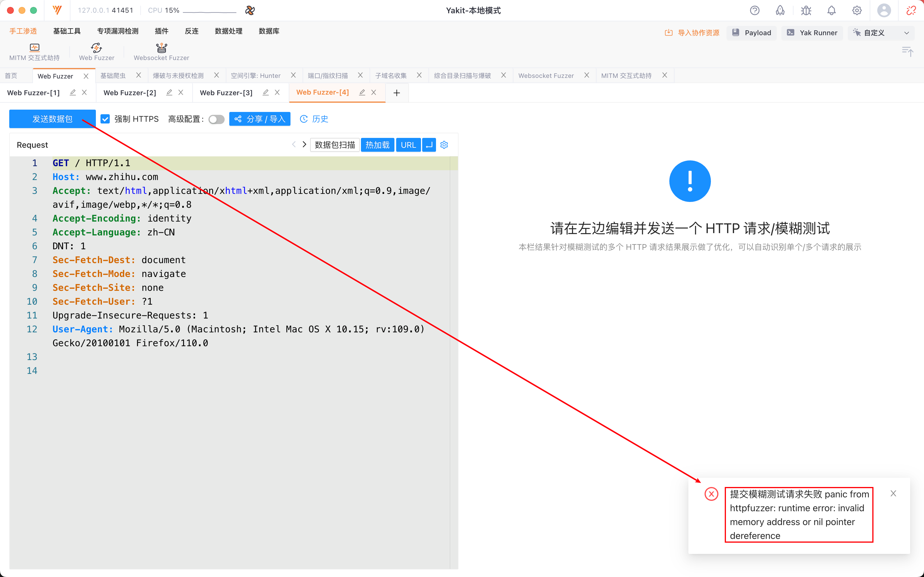This screenshot has width=924, height=577.
Task: Open the help question-mark icon
Action: (755, 10)
